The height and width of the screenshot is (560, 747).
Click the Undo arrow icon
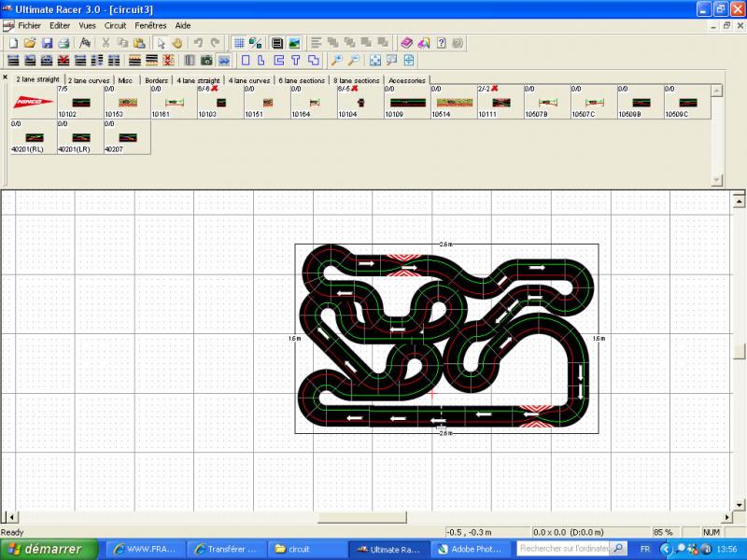pos(198,43)
